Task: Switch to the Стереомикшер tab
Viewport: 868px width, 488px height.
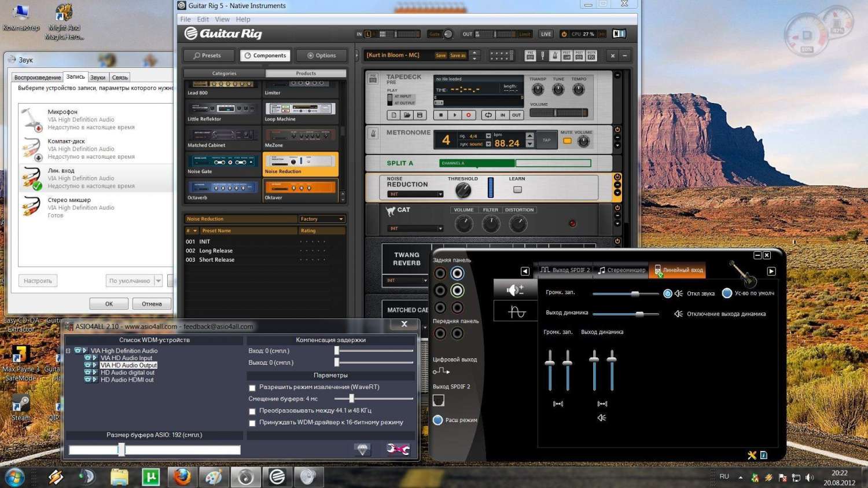Action: click(621, 270)
